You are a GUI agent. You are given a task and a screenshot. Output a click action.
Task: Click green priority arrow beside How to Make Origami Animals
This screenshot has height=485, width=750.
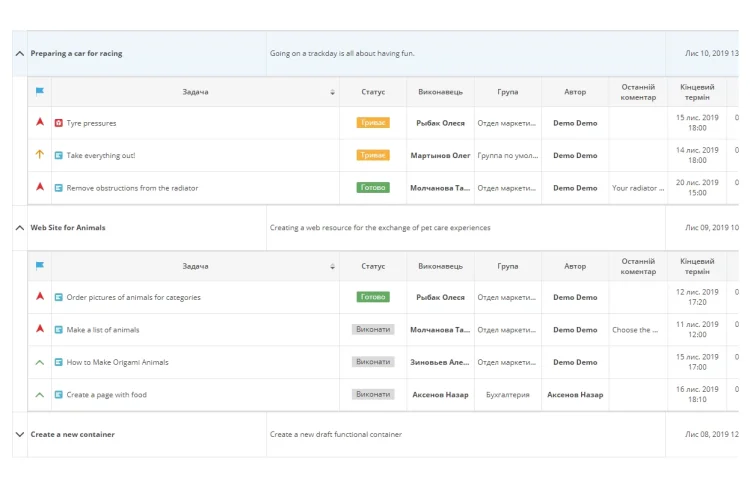(x=40, y=362)
